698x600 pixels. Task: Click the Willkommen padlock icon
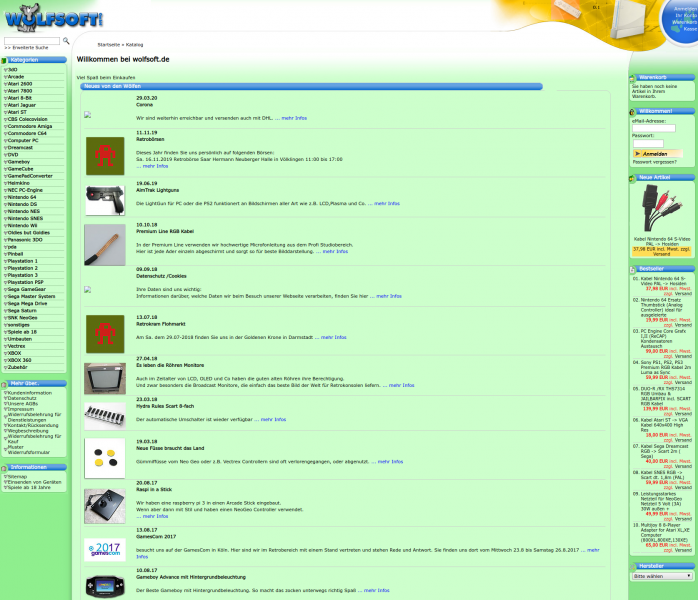coord(632,112)
